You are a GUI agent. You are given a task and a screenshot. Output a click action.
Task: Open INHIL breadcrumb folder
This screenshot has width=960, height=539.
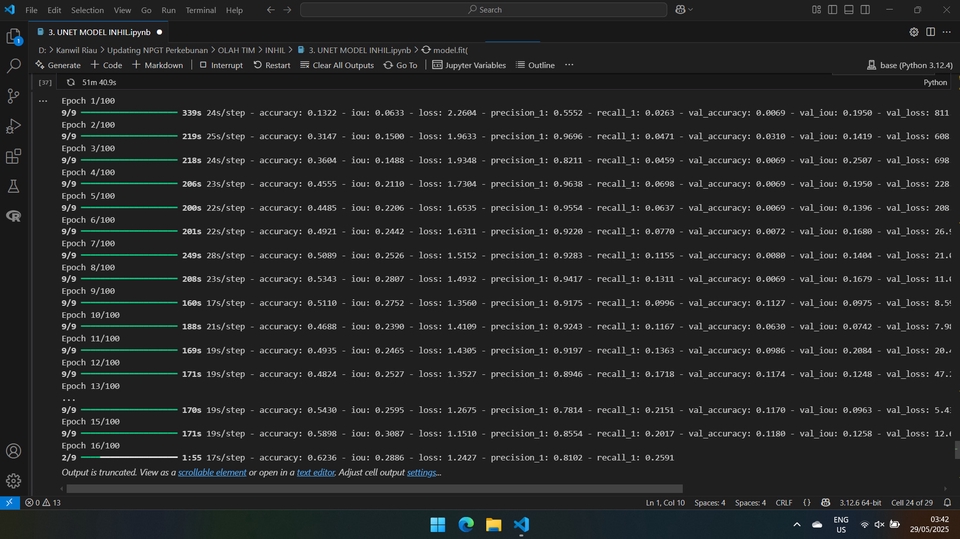(x=275, y=50)
